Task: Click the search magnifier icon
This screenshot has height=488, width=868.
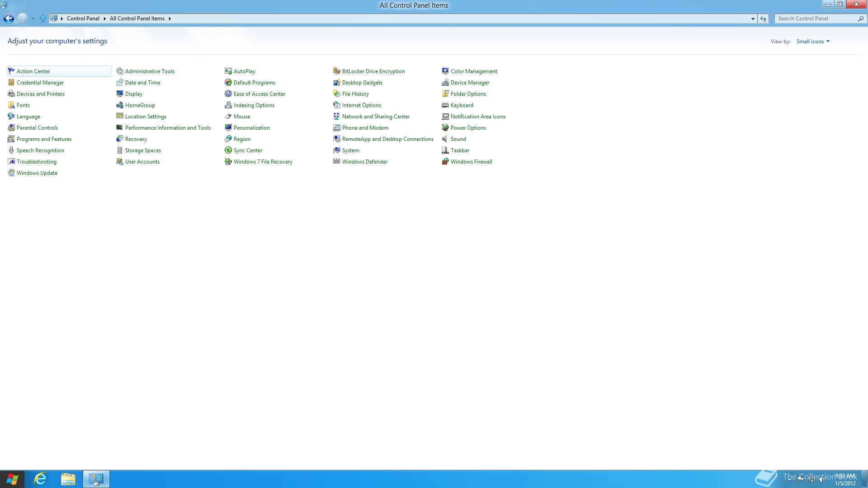Action: tap(861, 19)
